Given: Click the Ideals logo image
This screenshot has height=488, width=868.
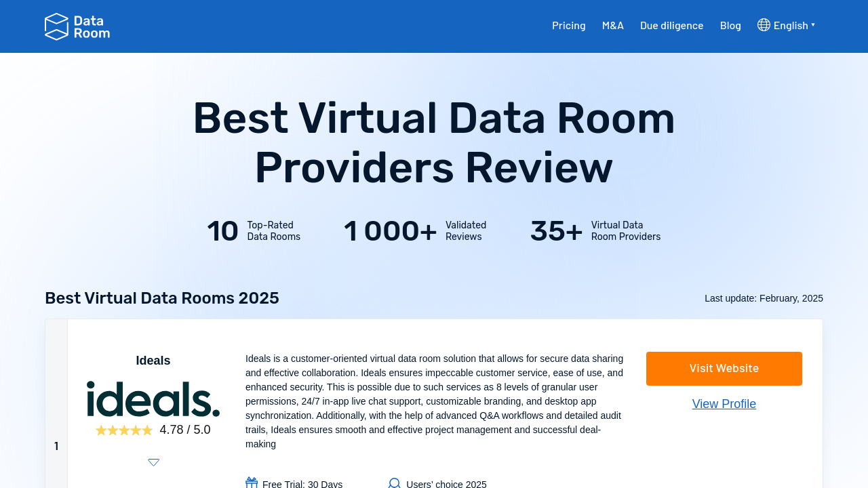Looking at the screenshot, I should pos(153,399).
